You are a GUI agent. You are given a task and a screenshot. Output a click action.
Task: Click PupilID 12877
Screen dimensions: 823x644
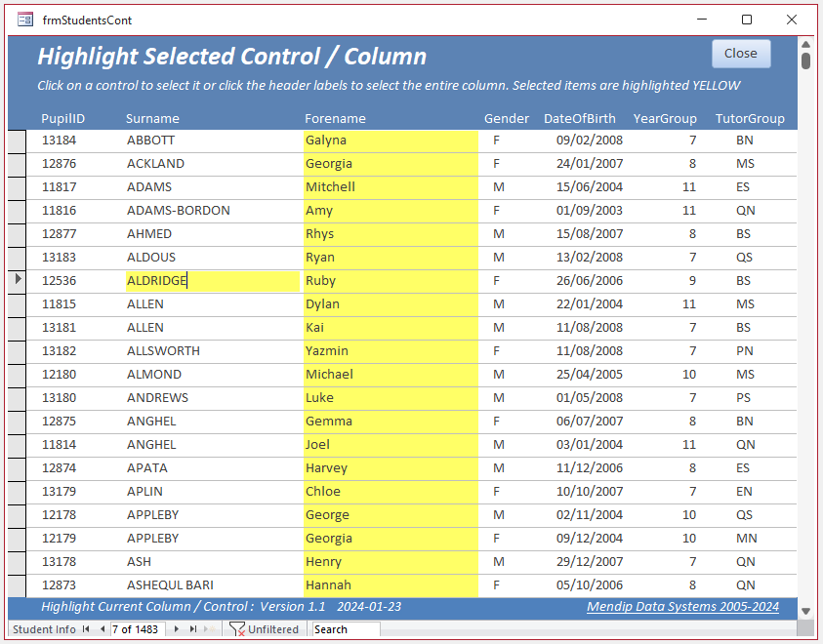pos(59,234)
